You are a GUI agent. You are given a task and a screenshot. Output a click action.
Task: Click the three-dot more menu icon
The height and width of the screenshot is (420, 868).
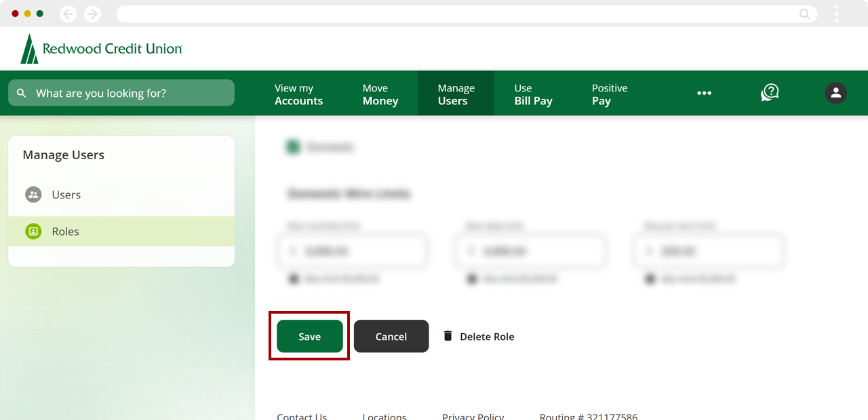point(705,93)
